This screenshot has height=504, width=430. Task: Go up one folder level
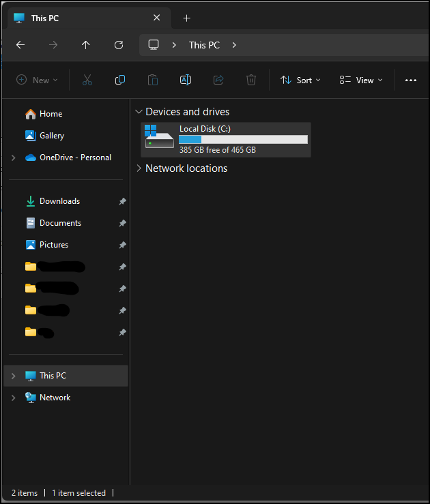86,45
